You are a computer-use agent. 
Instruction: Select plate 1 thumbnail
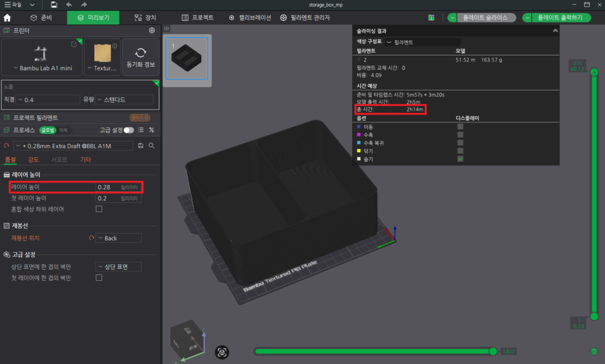tap(187, 58)
